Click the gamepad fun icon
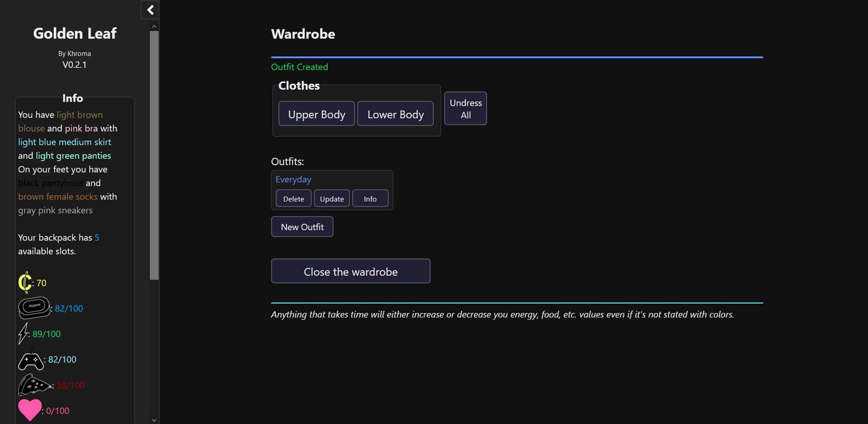Viewport: 868px width, 424px height. point(31,360)
